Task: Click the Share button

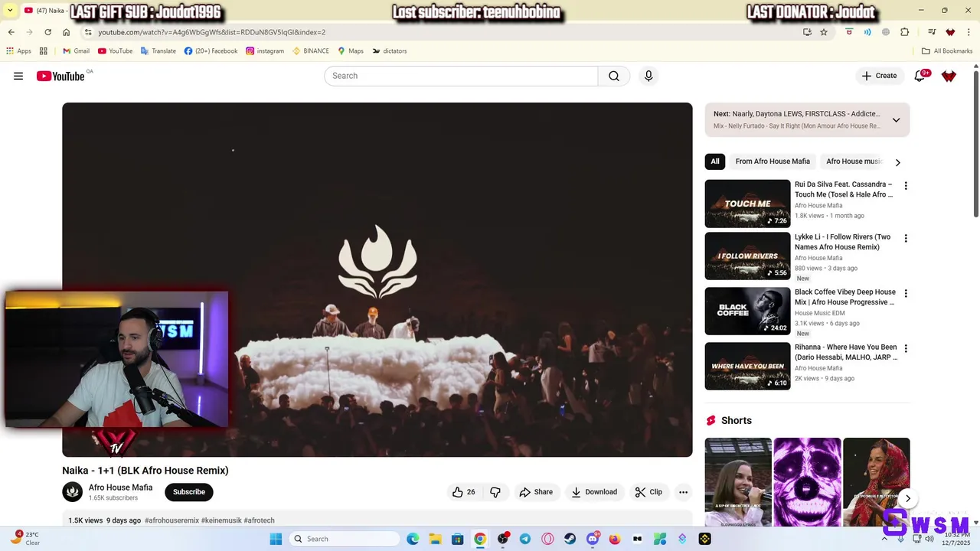Action: 536,492
